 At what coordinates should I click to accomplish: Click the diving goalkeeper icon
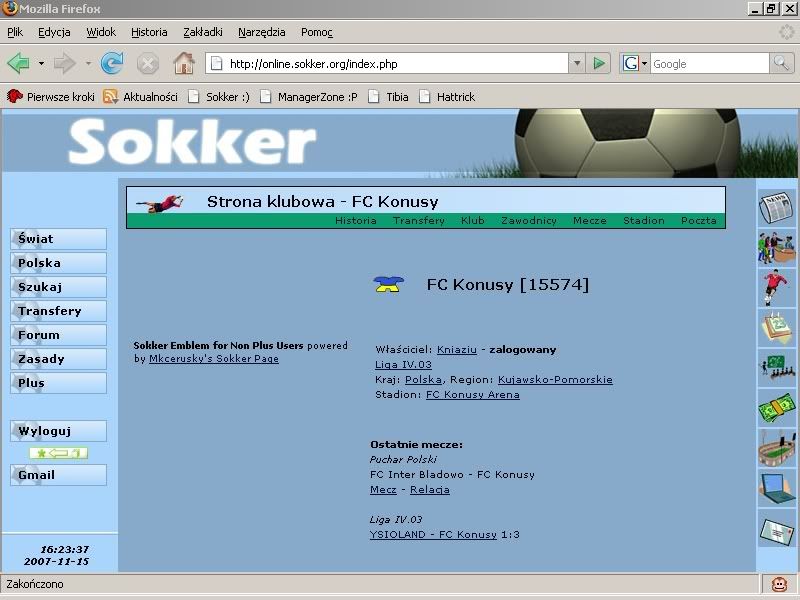tap(160, 203)
